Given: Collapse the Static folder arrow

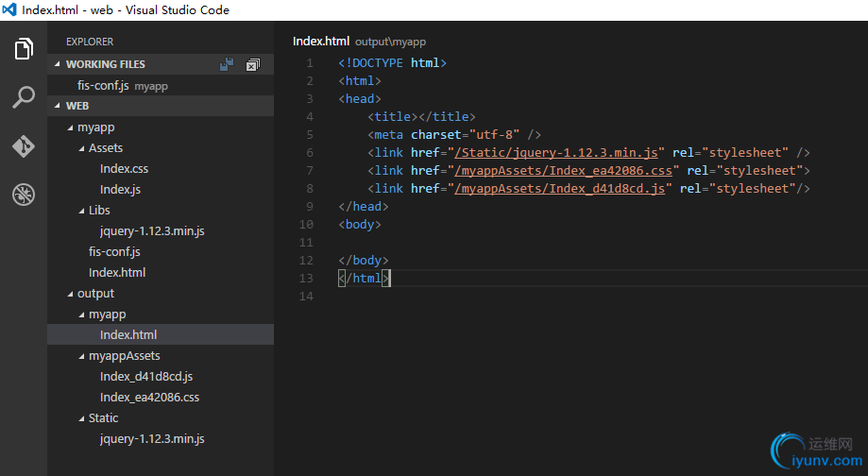Looking at the screenshot, I should [x=81, y=418].
